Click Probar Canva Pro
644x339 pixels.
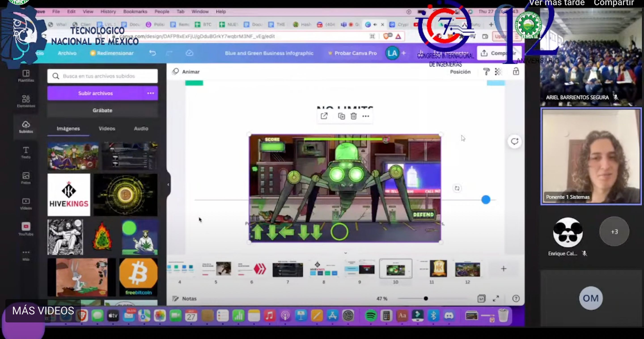352,53
